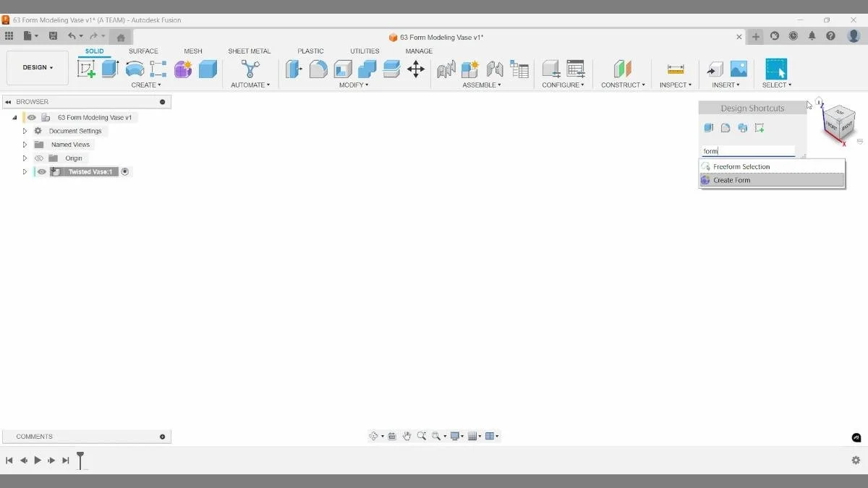
Task: Select the Extrude tool in Create panel
Action: coord(109,69)
